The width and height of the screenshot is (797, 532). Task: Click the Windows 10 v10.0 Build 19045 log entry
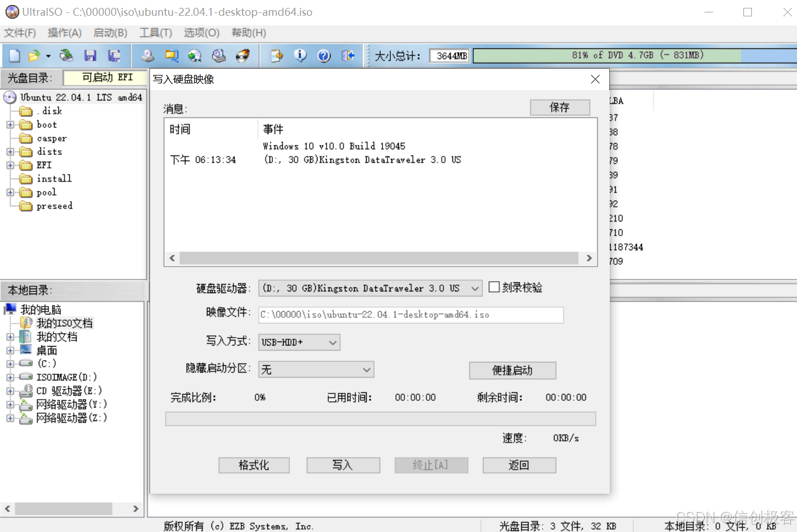(x=334, y=146)
